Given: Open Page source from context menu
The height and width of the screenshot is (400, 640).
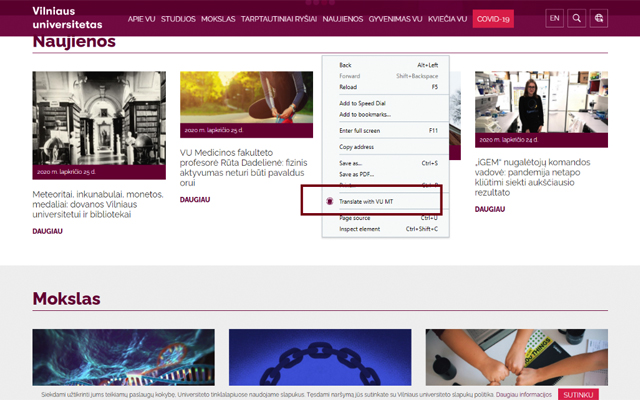Looking at the screenshot, I should coord(386,218).
